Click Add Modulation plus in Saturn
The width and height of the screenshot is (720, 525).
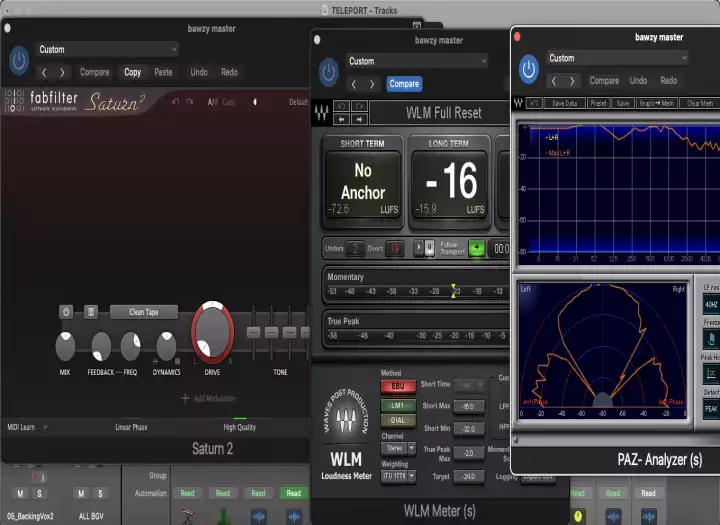point(185,398)
